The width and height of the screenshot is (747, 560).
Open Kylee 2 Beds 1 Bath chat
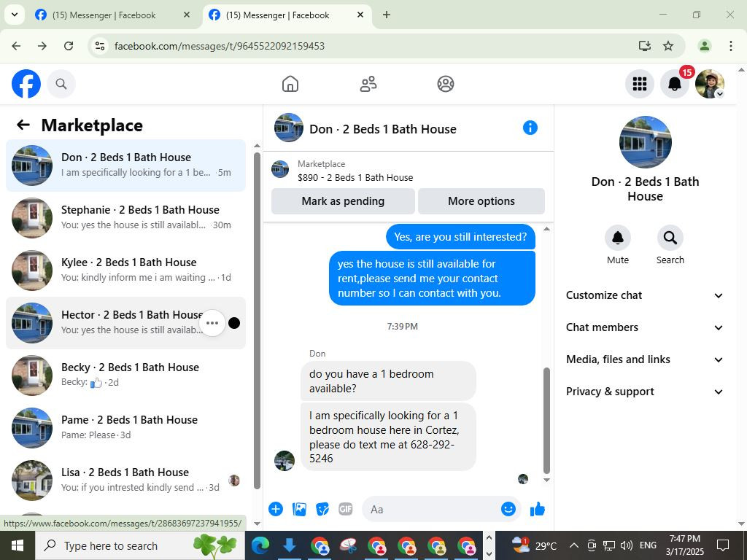click(x=125, y=270)
